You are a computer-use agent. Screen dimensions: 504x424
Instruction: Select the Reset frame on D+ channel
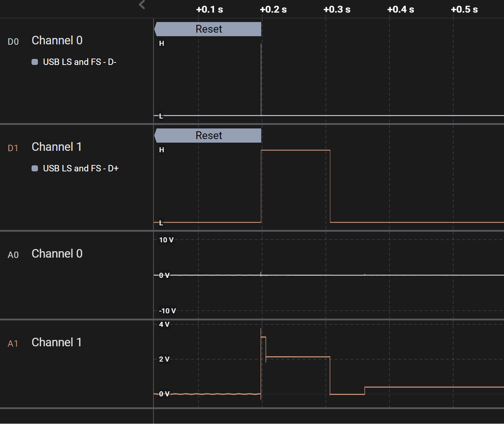(x=208, y=136)
